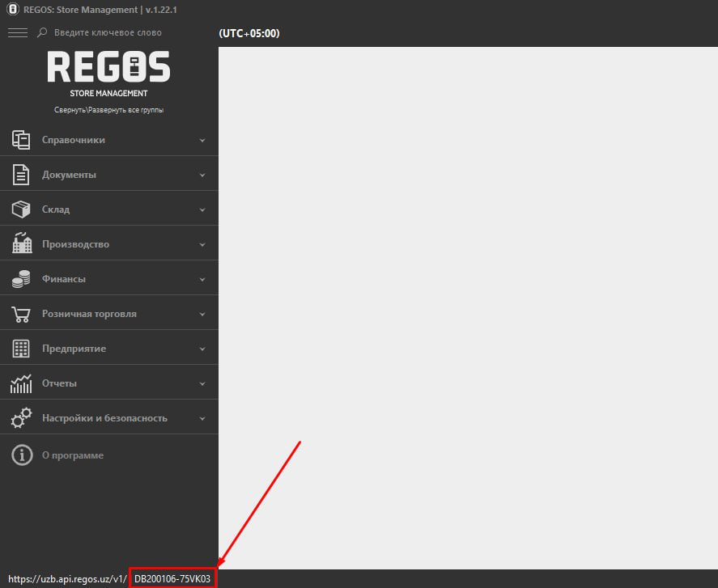Focus the keyword search field

[108, 32]
